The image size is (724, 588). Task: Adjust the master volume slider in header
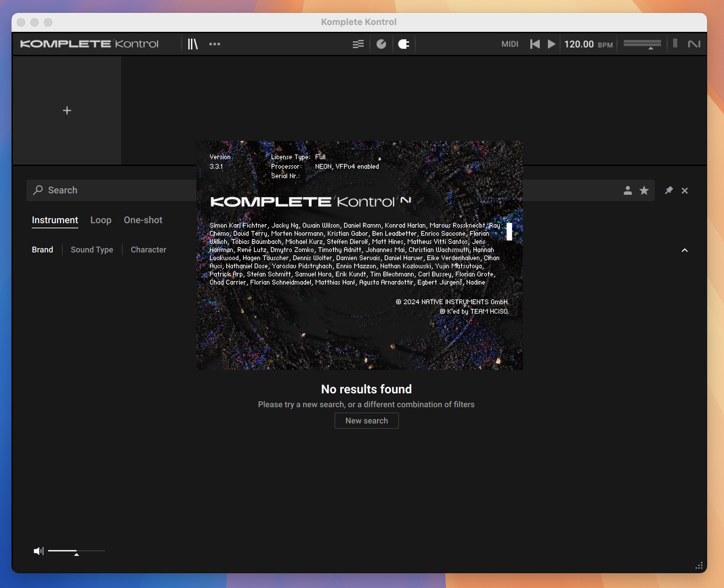pyautogui.click(x=642, y=44)
